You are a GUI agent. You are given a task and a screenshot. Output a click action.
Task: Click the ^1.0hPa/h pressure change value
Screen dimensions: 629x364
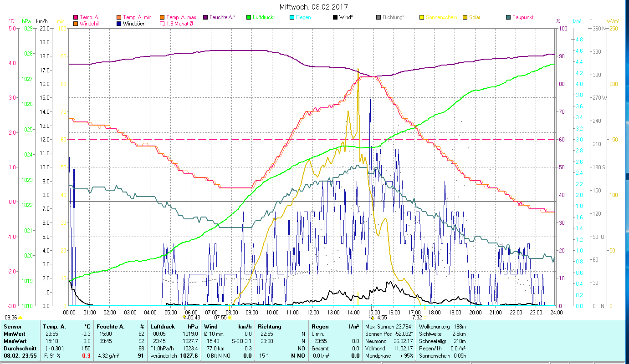click(163, 349)
